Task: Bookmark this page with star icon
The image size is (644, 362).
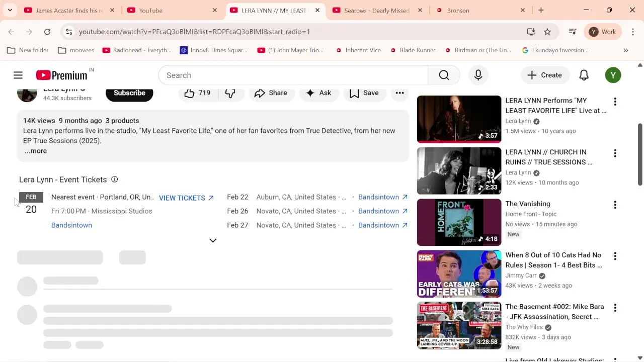Action: point(547,32)
